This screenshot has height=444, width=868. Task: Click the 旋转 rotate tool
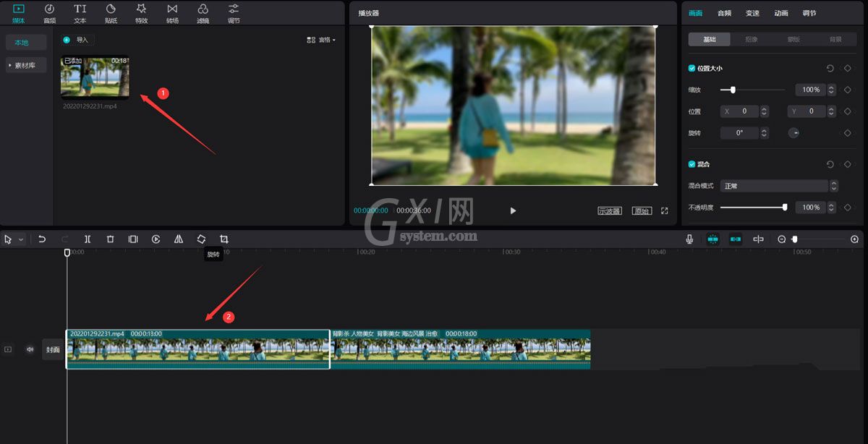(201, 239)
